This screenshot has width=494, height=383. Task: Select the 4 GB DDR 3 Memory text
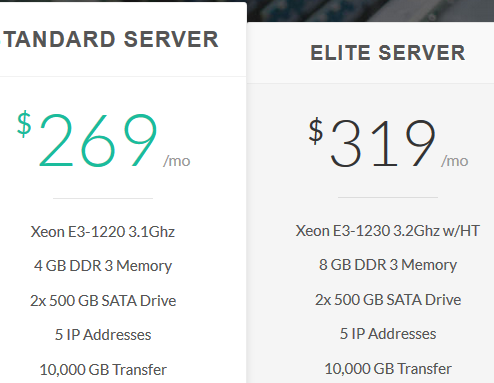tap(103, 266)
